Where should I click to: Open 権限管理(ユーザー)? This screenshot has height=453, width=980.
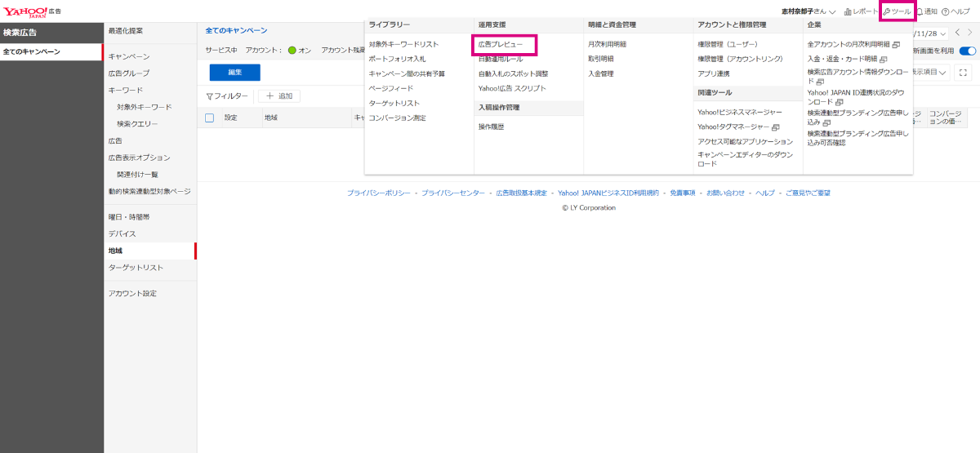(x=728, y=43)
